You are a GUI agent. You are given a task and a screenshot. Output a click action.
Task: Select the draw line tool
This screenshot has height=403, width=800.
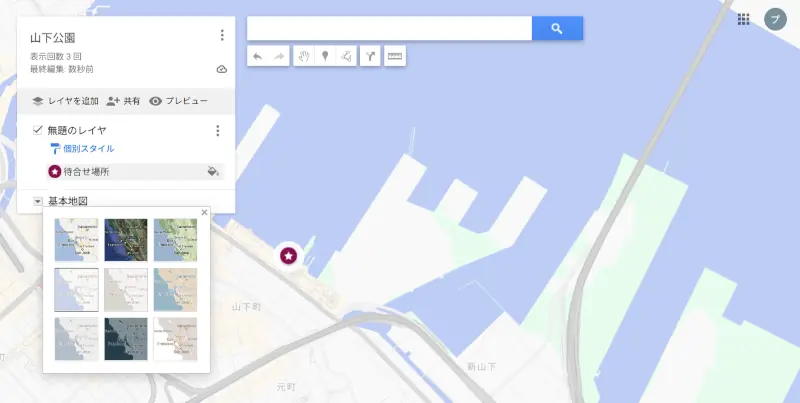346,57
